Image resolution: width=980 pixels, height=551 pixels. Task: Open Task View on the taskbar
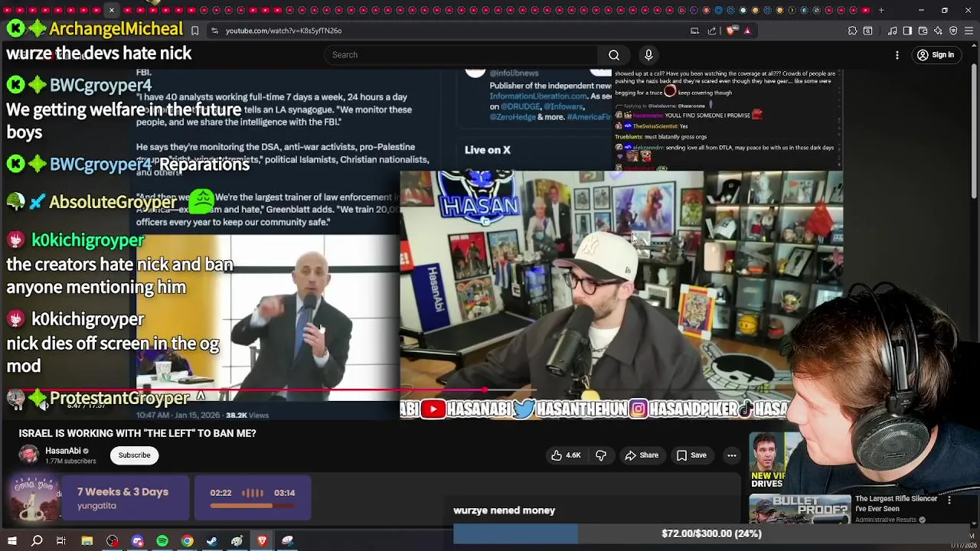click(x=61, y=541)
